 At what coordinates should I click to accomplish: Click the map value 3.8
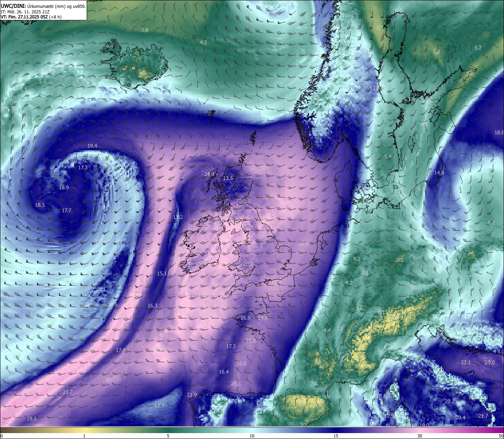tap(145, 30)
